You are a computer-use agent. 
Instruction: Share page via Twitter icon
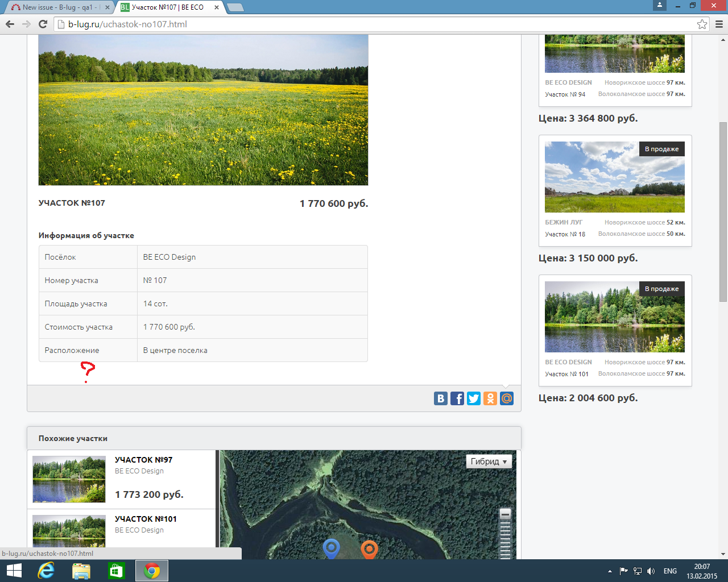[x=473, y=398]
